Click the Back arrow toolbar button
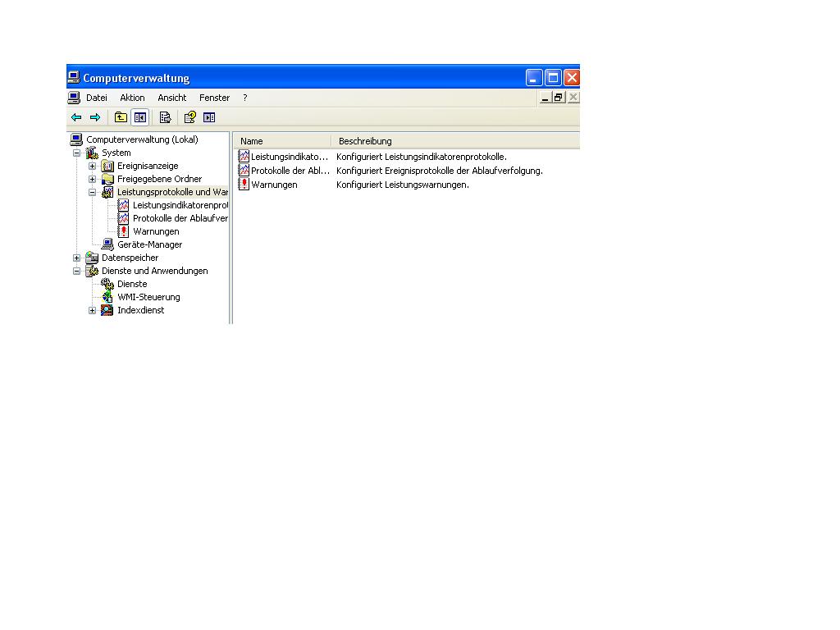 (76, 117)
